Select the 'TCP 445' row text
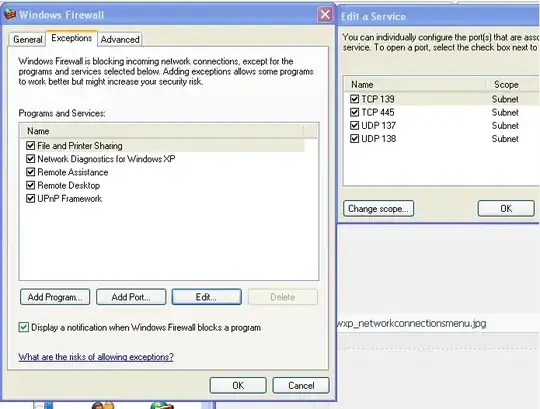The width and height of the screenshot is (540, 409). (x=378, y=112)
